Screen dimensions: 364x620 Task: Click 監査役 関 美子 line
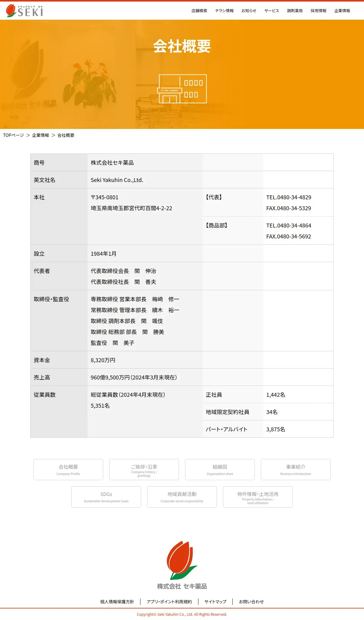coord(113,343)
